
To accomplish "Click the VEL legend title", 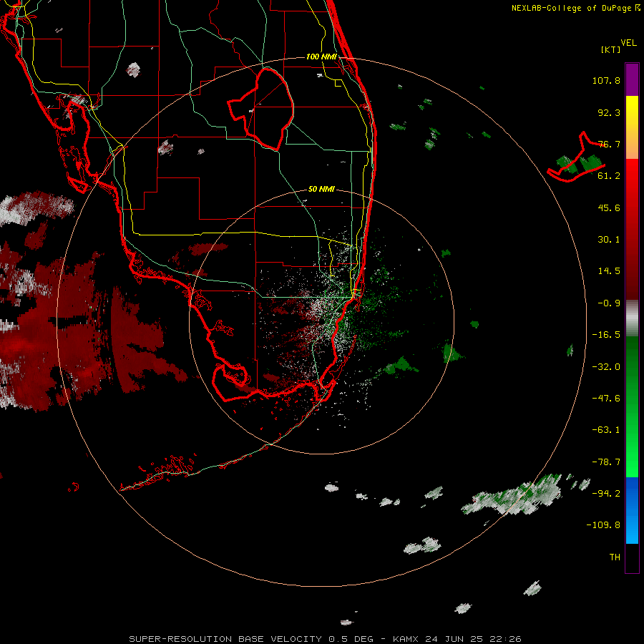I will (x=629, y=43).
